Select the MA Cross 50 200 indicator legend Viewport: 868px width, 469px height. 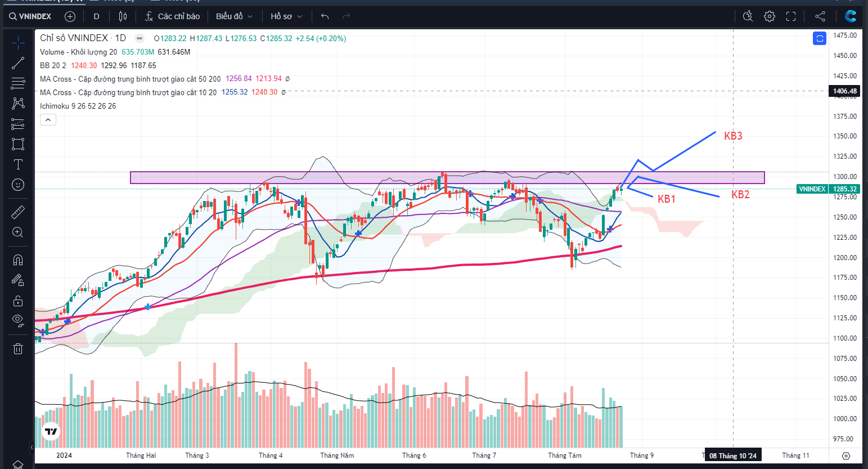coord(131,79)
